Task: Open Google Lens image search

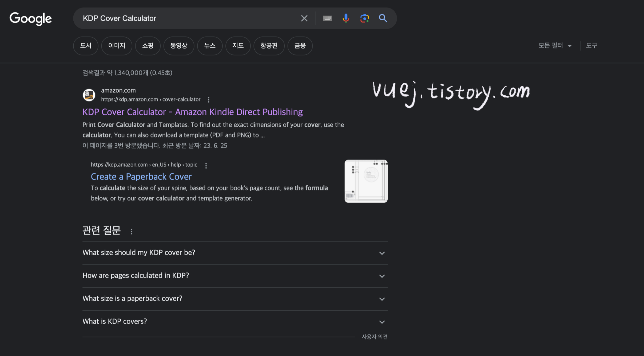Action: pyautogui.click(x=364, y=18)
